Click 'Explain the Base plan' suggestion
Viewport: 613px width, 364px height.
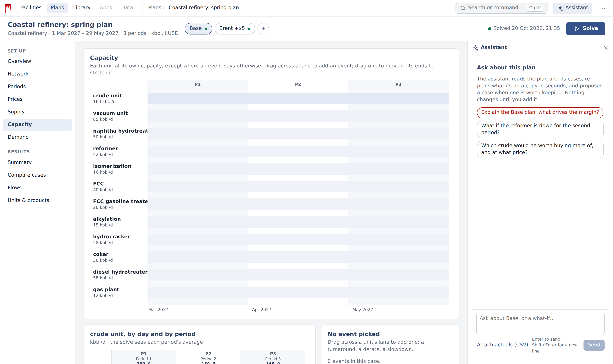coord(540,113)
